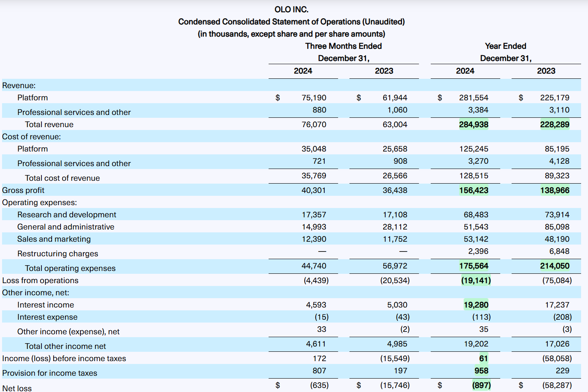Click 'Other income (expense), net' label
Viewport: 588px width, 392px height.
(x=68, y=331)
